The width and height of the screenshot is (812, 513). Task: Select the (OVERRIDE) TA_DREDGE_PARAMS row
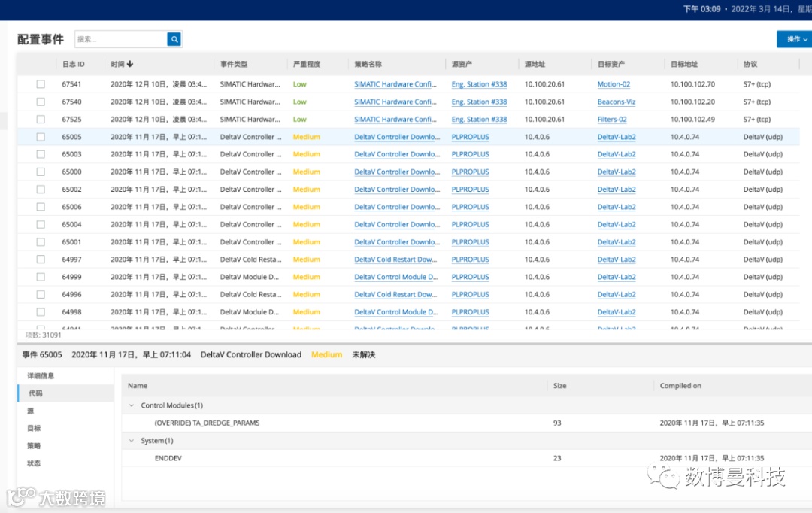tap(467, 423)
